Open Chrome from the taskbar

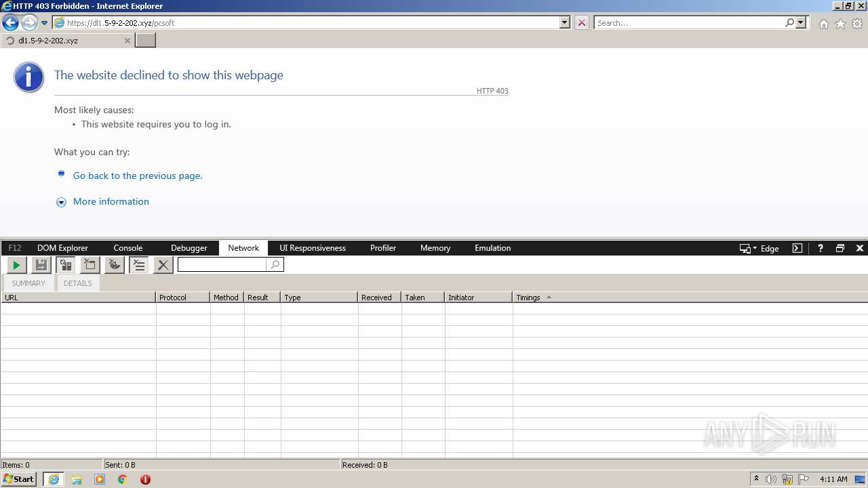123,479
